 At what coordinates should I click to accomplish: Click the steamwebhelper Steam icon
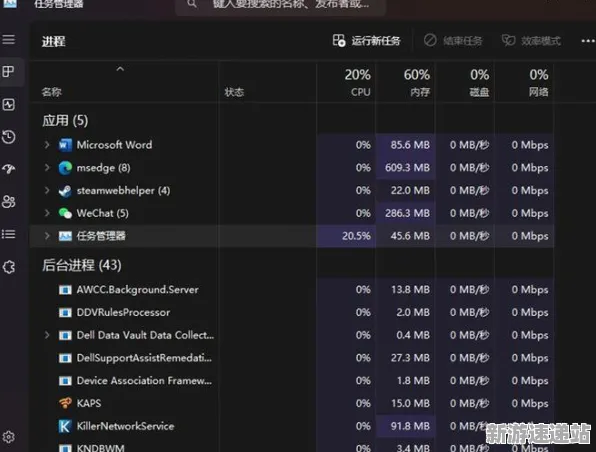(65, 191)
